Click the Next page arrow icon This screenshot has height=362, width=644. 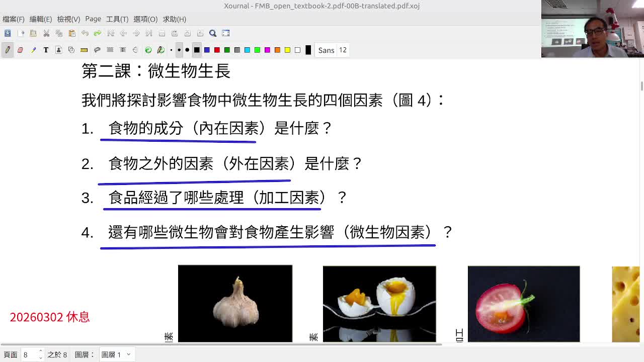tap(136, 33)
